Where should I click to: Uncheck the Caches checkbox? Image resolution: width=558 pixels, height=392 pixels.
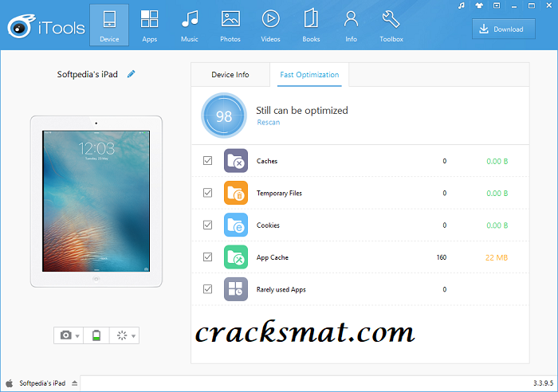[x=208, y=161]
